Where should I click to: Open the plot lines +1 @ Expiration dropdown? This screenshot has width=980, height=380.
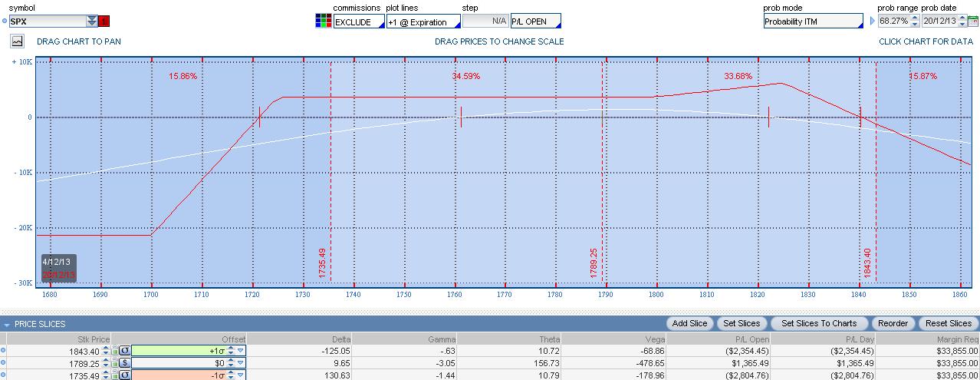(x=423, y=21)
